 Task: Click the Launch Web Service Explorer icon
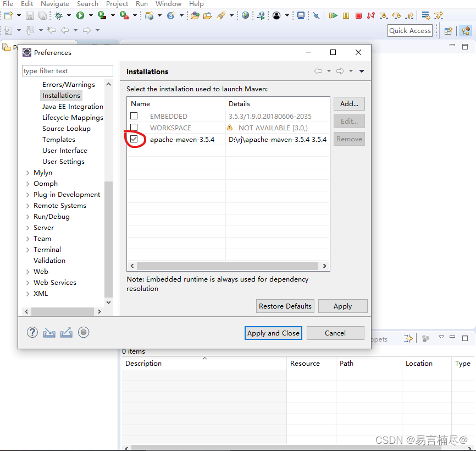point(261,15)
